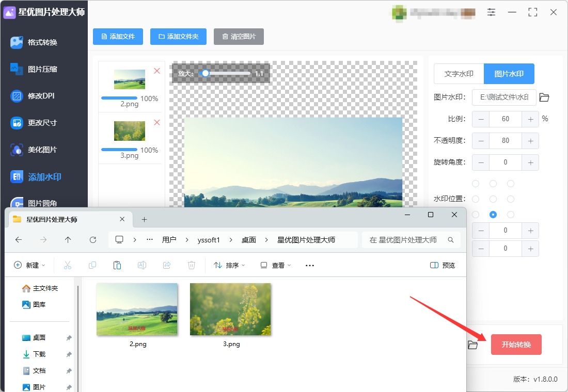Adjust the 放大 zoom slider handle

206,73
